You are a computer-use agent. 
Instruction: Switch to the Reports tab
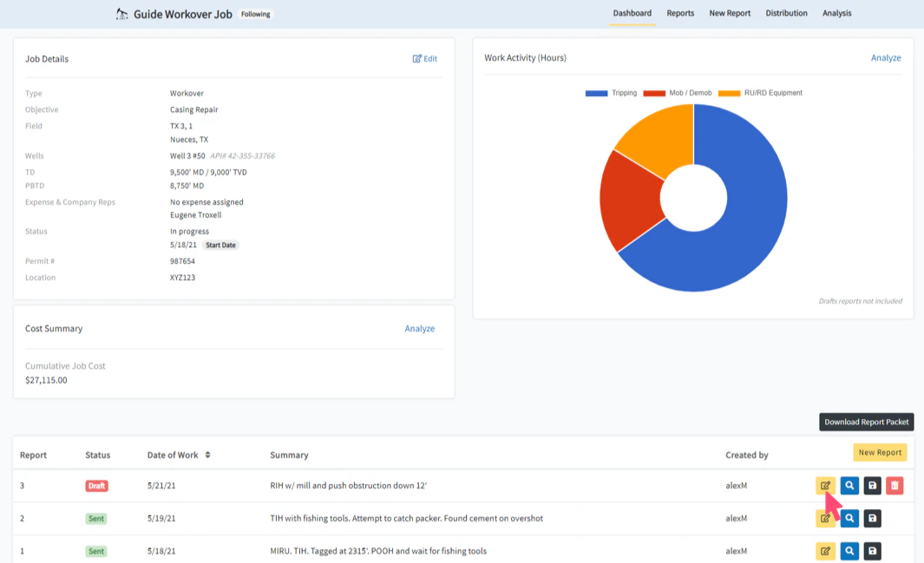pos(680,13)
